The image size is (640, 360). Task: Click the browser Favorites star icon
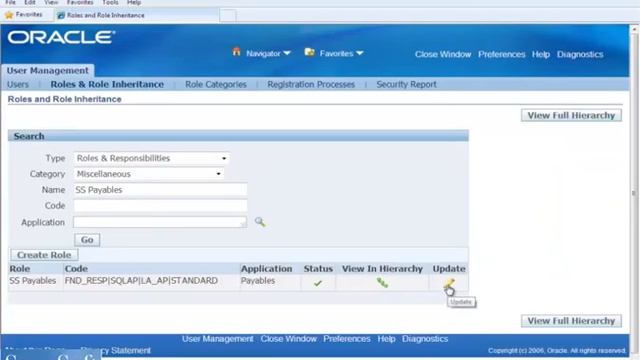[9, 15]
